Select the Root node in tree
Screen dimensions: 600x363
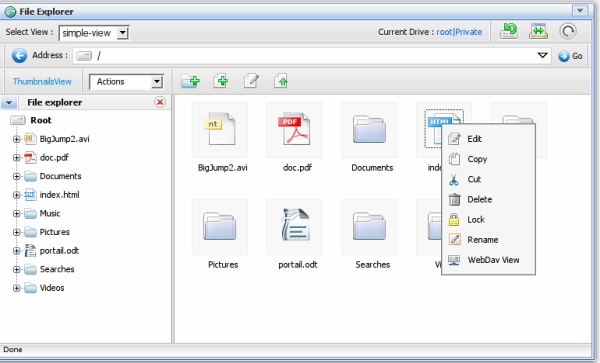[41, 120]
